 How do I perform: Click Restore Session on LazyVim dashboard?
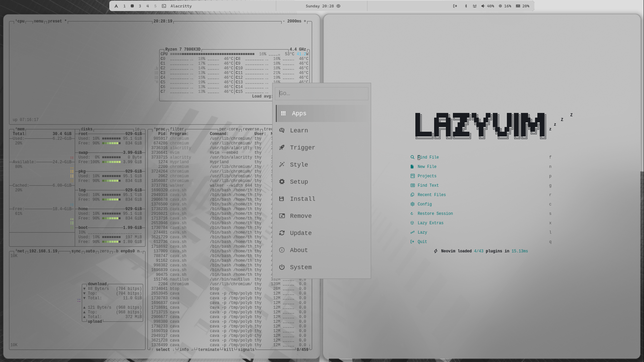click(435, 214)
